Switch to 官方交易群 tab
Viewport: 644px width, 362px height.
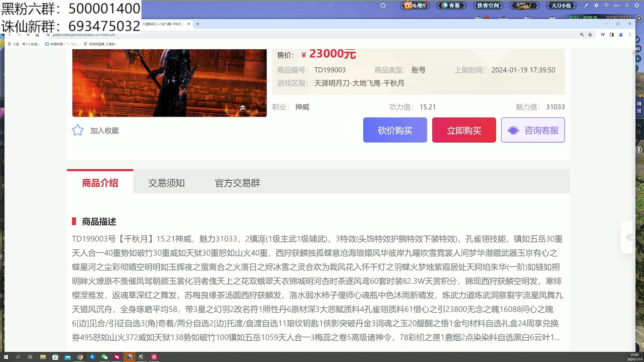coord(237,183)
